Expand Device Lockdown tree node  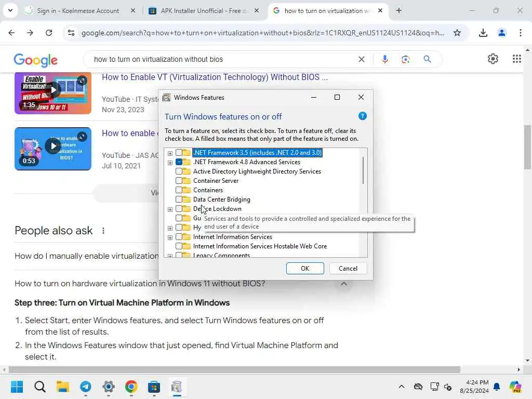coord(170,209)
